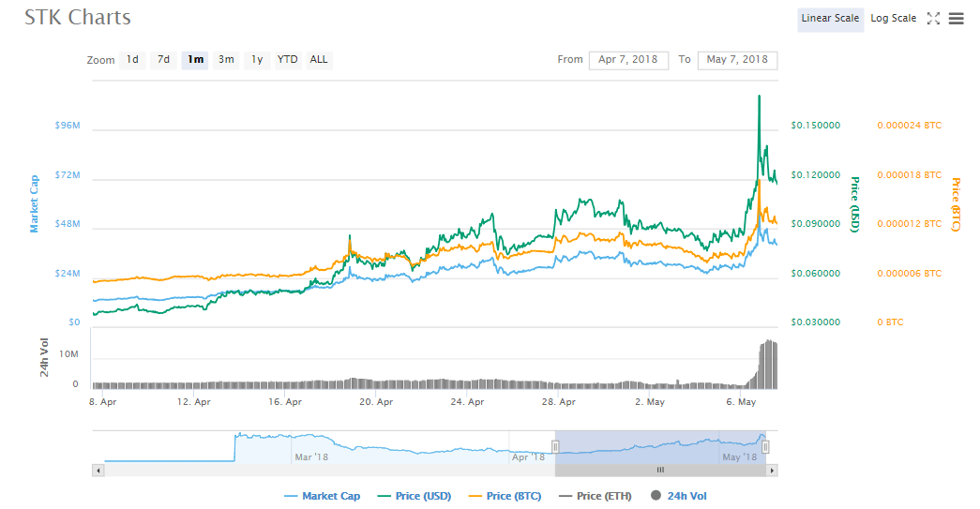Image resolution: width=980 pixels, height=509 pixels.
Task: Switch to Log Scale
Action: click(893, 19)
